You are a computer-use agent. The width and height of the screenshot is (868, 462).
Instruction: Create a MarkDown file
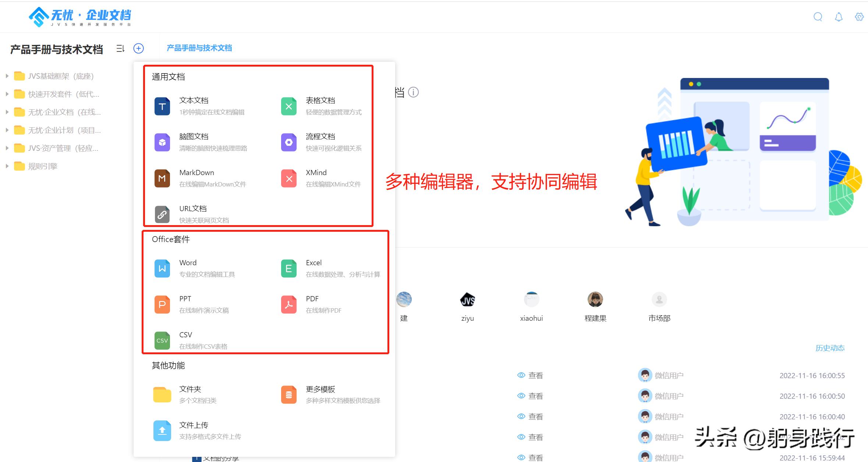coord(200,178)
